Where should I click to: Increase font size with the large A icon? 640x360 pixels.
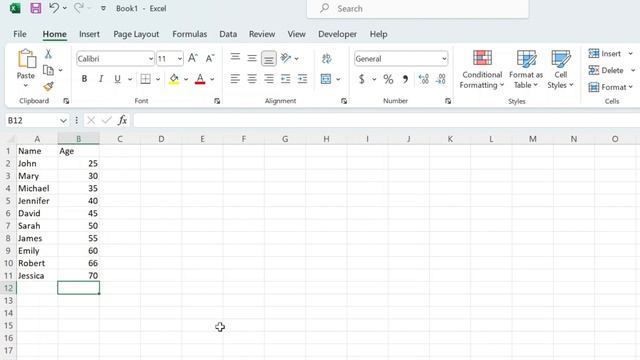[x=193, y=58]
